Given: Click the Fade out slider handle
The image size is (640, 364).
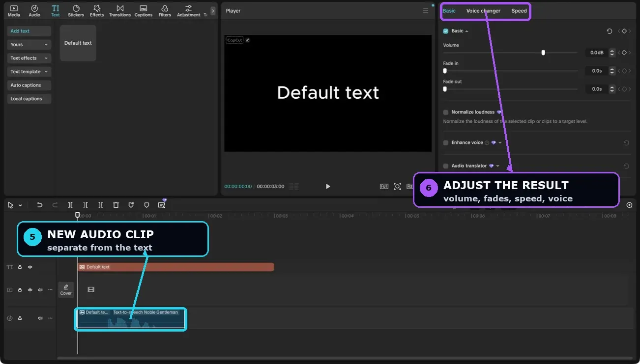Looking at the screenshot, I should tap(445, 89).
